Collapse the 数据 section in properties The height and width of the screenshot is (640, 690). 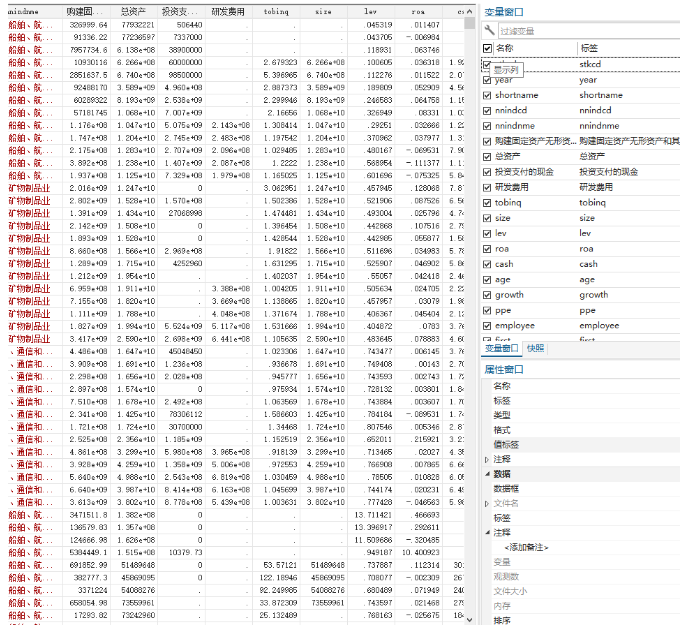pos(487,474)
